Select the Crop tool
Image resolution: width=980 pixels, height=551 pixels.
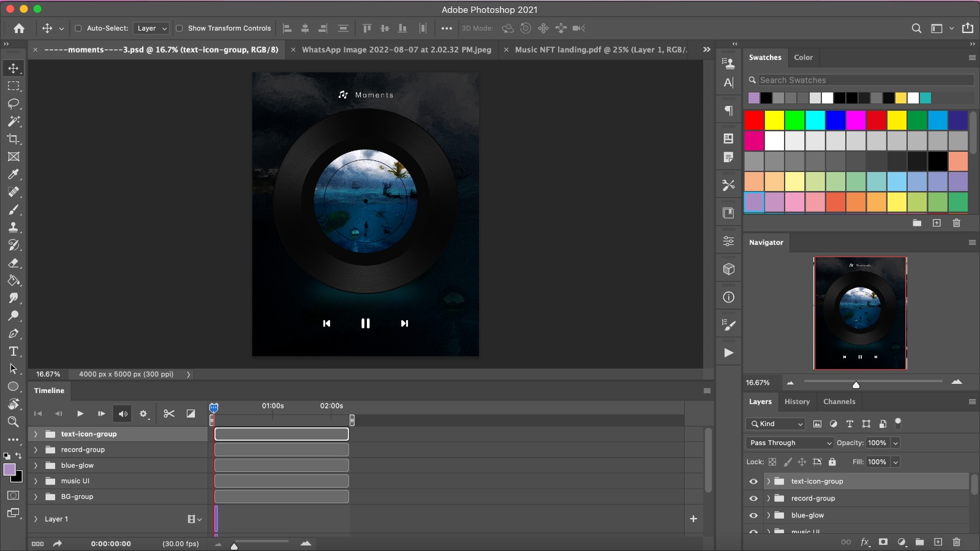(x=13, y=139)
